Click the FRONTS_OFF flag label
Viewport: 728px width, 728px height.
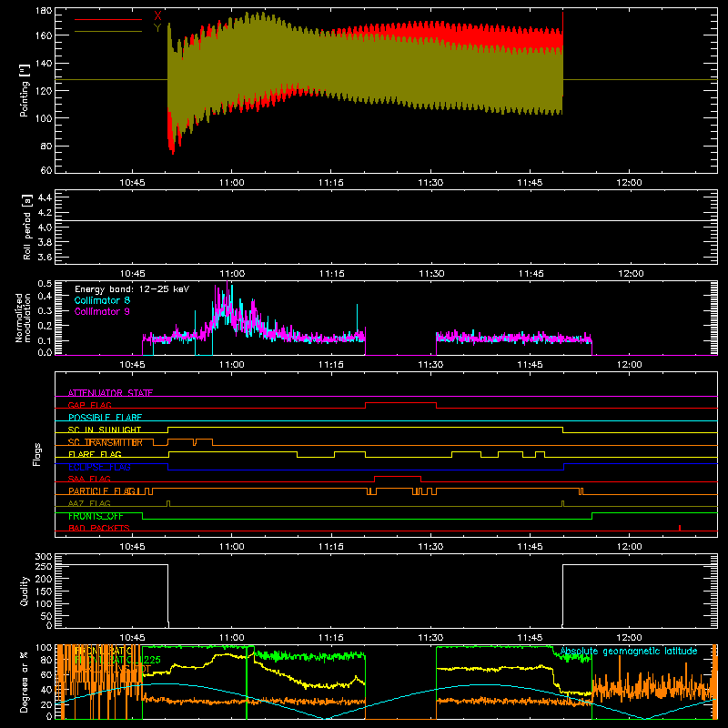[96, 516]
